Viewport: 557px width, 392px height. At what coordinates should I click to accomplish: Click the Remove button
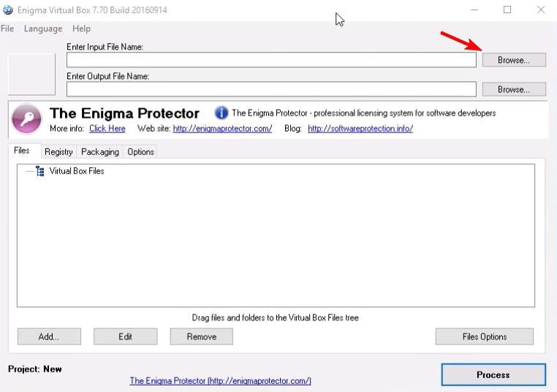coord(202,336)
